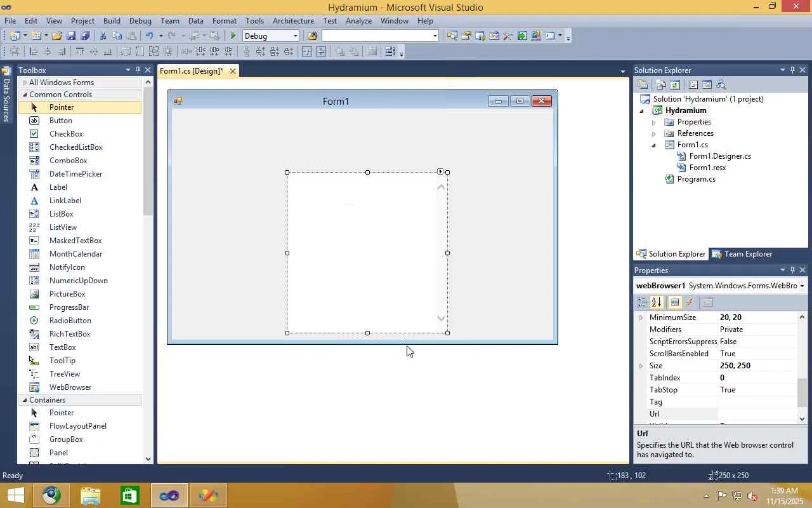Select the PictureBox control in the Toolbox

click(67, 294)
